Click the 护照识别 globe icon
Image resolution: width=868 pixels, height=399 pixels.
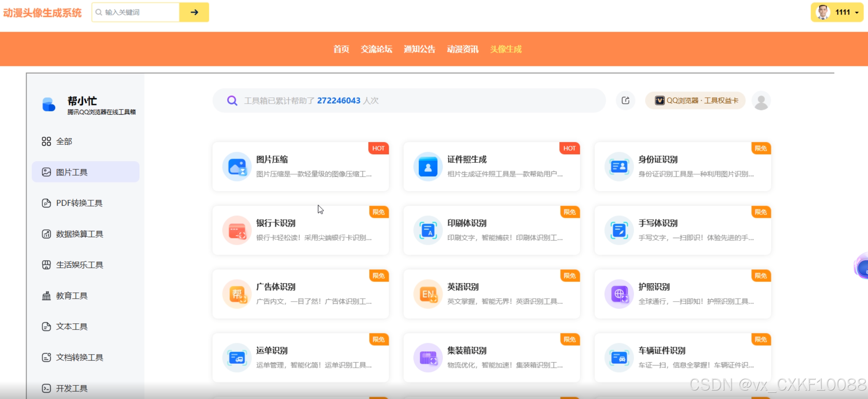tap(619, 294)
